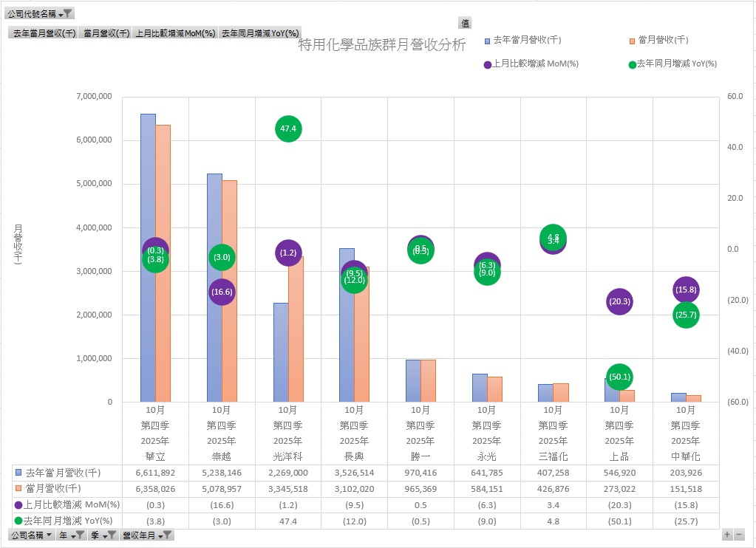
Task: Open the 年 field filter button
Action: [72, 535]
